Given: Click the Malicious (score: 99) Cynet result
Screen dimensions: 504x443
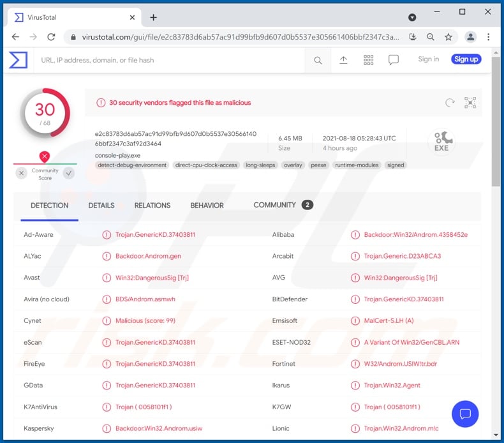Looking at the screenshot, I should point(145,320).
